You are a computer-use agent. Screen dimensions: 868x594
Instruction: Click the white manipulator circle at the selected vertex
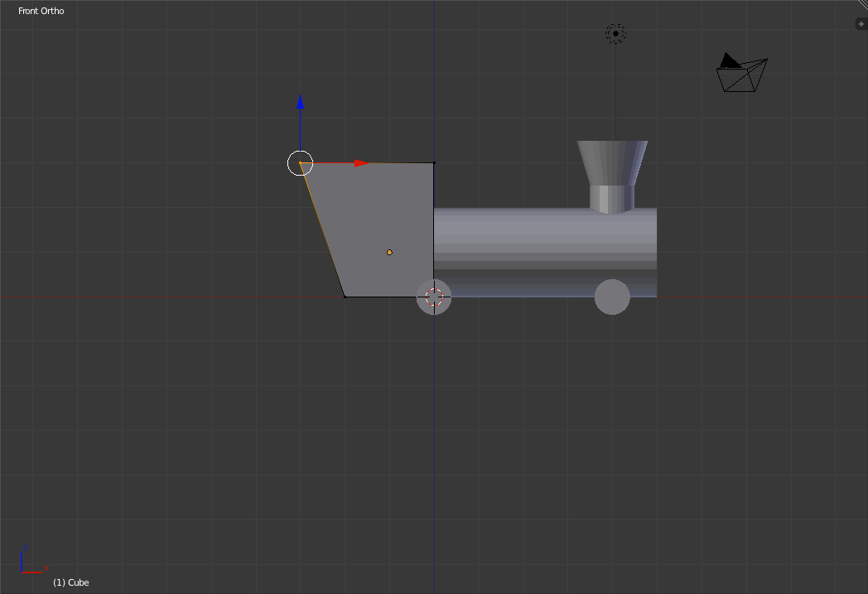pyautogui.click(x=300, y=163)
